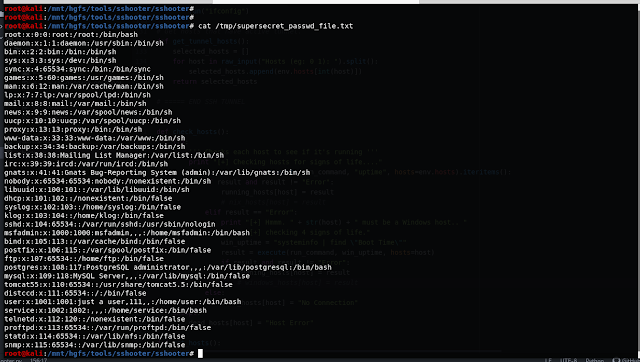Viewport: 640px width, 362px height.
Task: Click the UTF-8 encoding status bar item
Action: [x=569, y=360]
